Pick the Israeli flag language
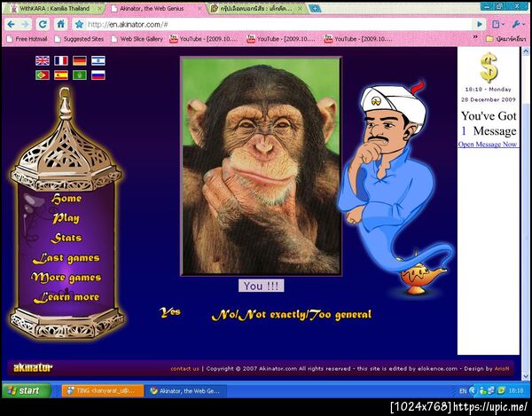This screenshot has width=532, height=416. click(98, 60)
